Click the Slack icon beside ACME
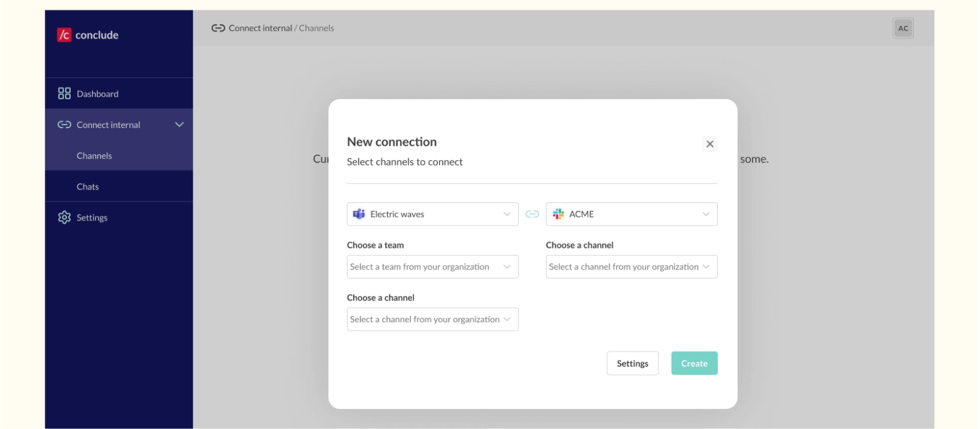This screenshot has height=429, width=980. click(559, 214)
